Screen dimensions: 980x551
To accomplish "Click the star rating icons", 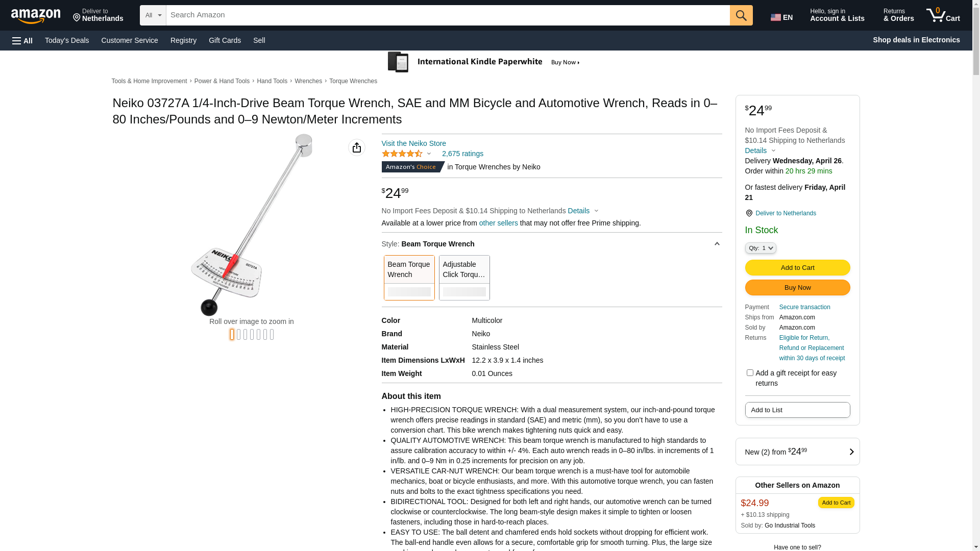I will 402,154.
